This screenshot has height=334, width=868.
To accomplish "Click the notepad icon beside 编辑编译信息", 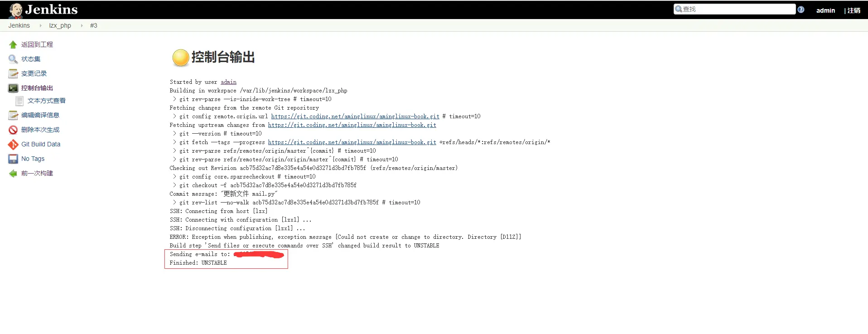I will 13,115.
